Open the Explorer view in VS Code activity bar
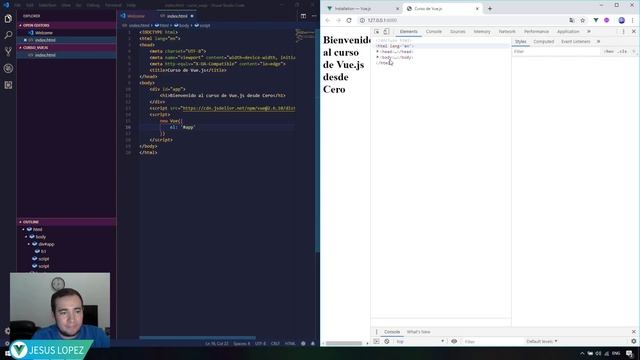 (x=8, y=19)
